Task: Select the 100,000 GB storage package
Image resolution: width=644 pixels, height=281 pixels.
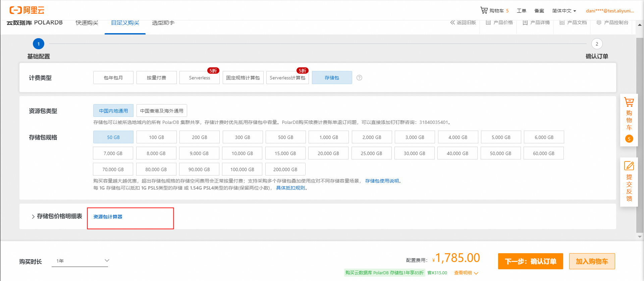Action: (242, 169)
